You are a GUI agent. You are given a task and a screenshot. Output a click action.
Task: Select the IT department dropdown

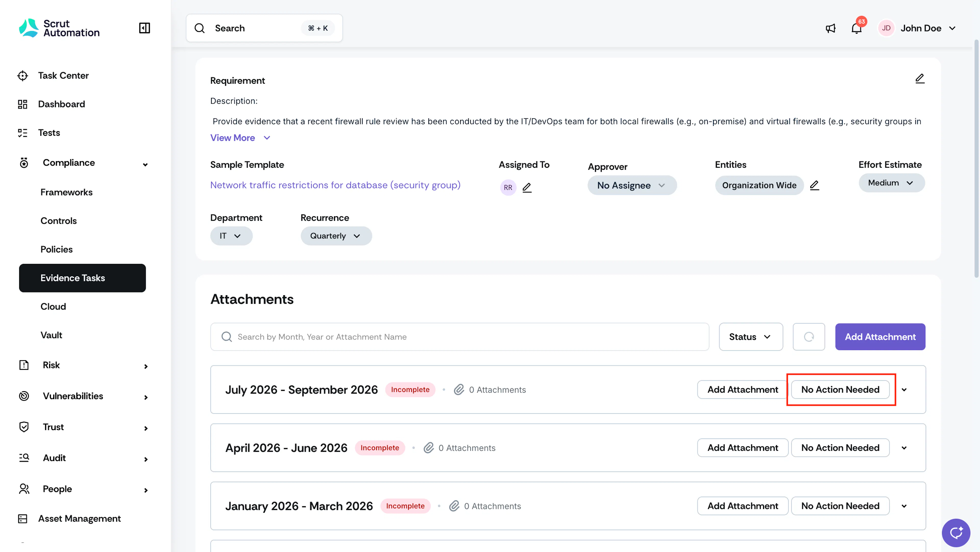click(x=231, y=236)
